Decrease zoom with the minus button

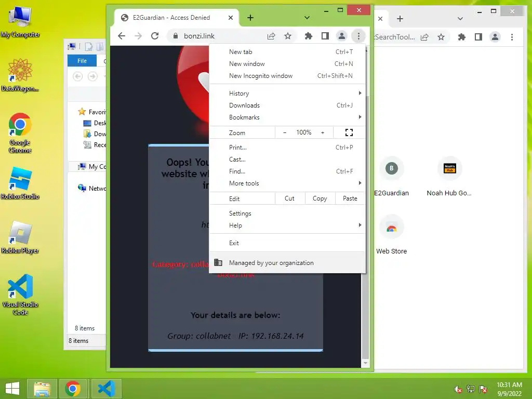[285, 132]
